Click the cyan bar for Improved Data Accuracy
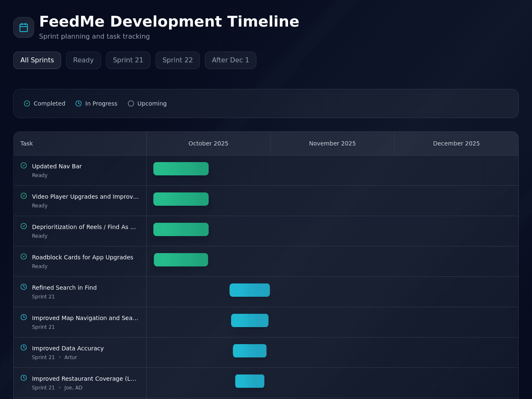Image resolution: width=532 pixels, height=399 pixels. click(x=250, y=351)
